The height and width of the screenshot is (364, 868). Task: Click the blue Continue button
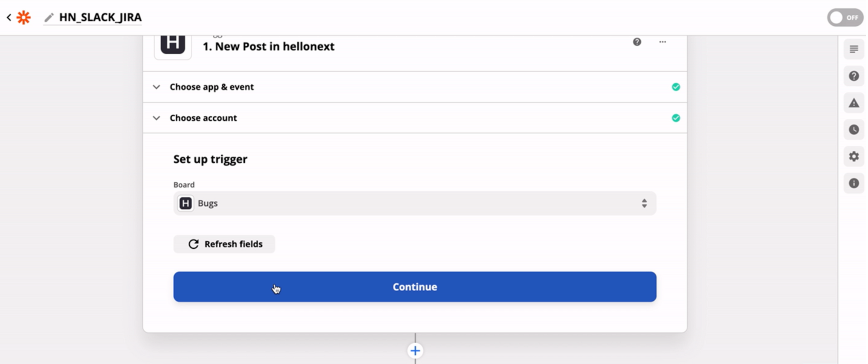pyautogui.click(x=414, y=287)
